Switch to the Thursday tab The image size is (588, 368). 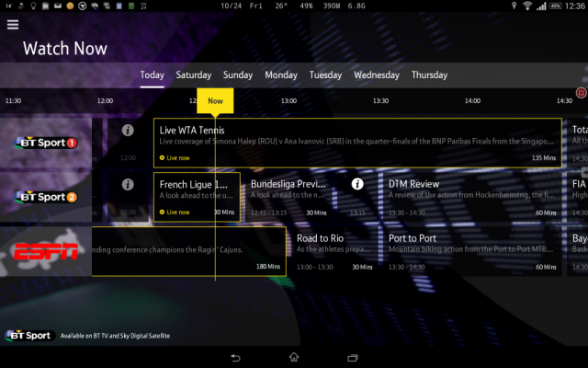(x=429, y=75)
